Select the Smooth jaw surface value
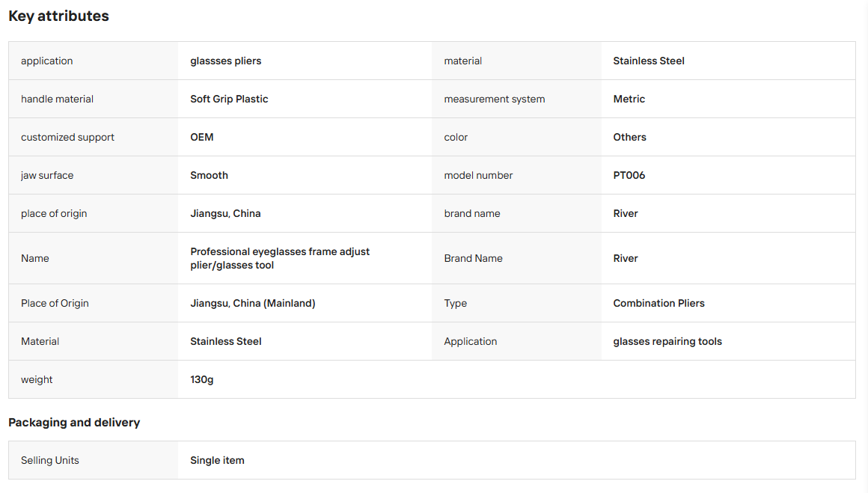The image size is (868, 493). point(209,175)
